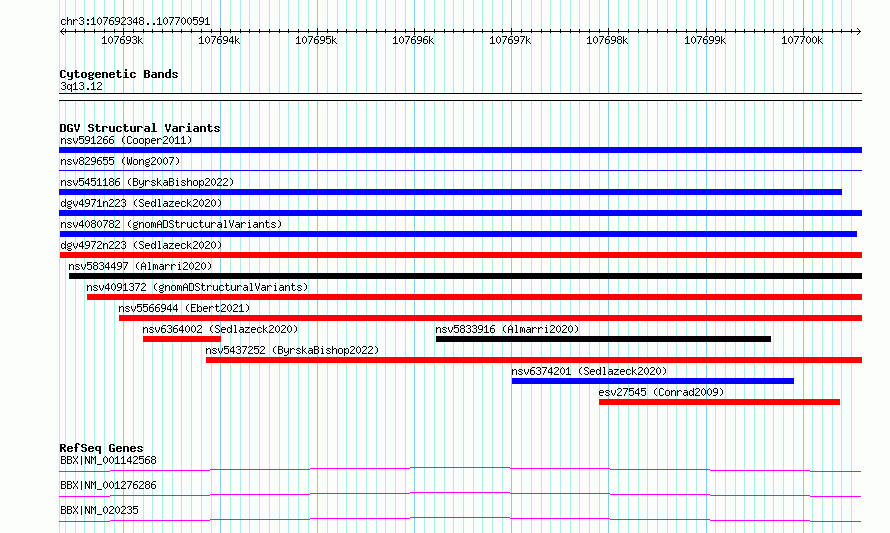
Task: Click the nsv6374201 (Sedlazeck2020) label
Action: tap(589, 371)
